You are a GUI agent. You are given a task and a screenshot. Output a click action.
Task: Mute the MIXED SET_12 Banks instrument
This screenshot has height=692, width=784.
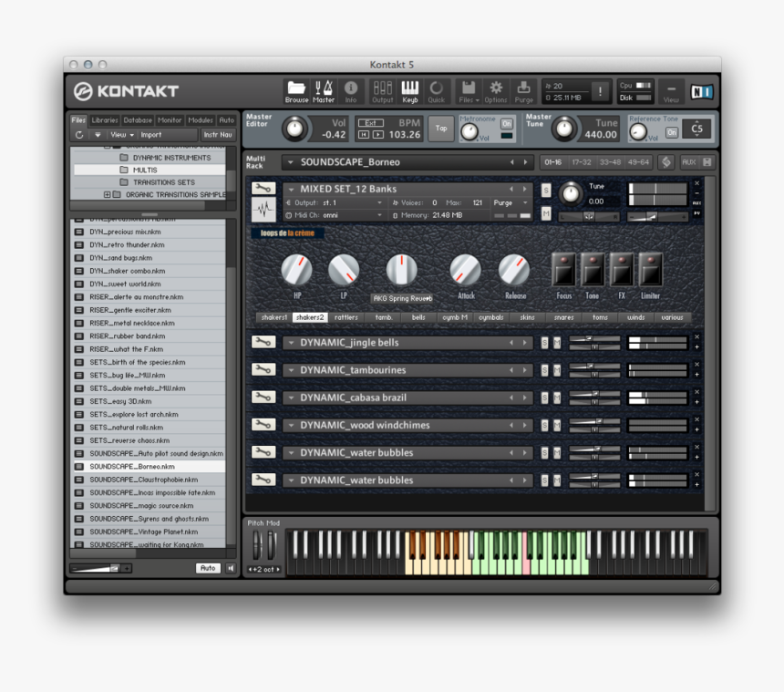546,213
